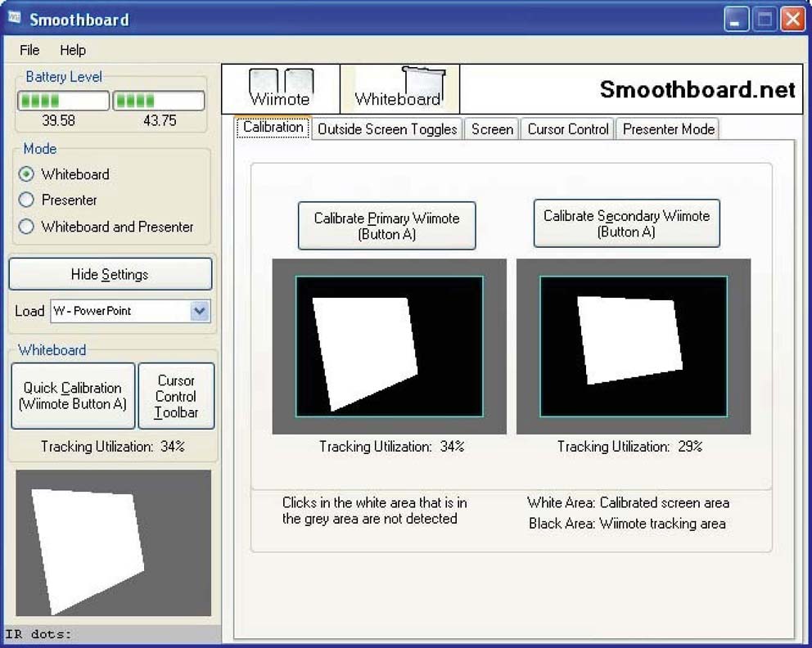Go to the Presenter Mode tab
This screenshot has height=648, width=812.
pyautogui.click(x=669, y=129)
